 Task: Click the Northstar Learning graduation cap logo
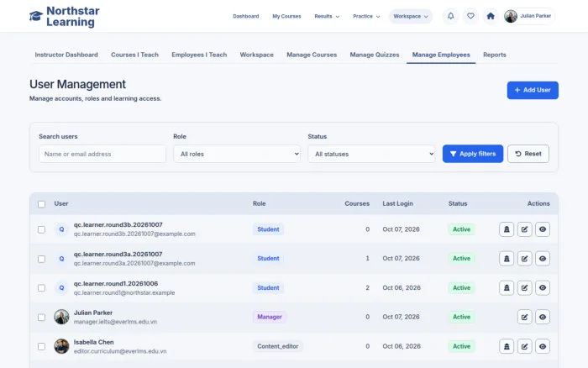[36, 16]
